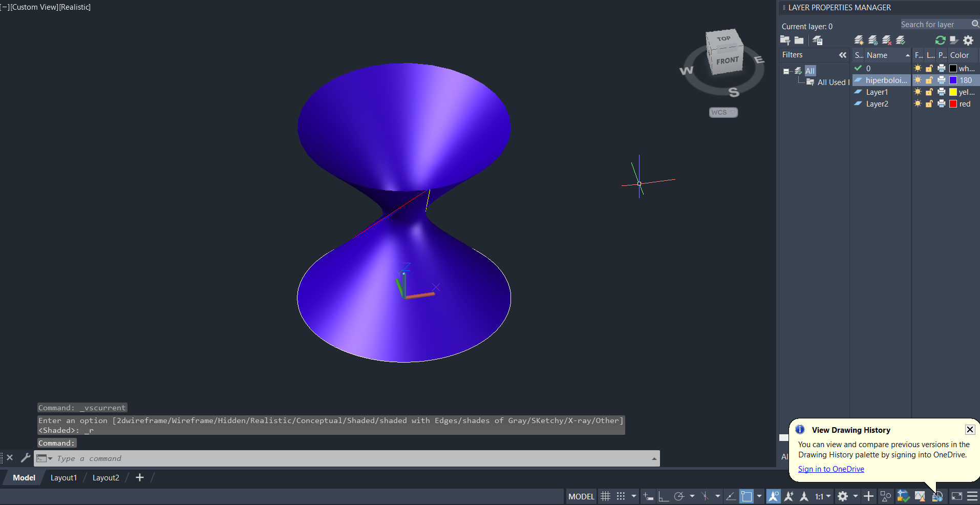Screen dimensions: 980x505
Task: Open object snap options dropdown
Action: coord(759,496)
